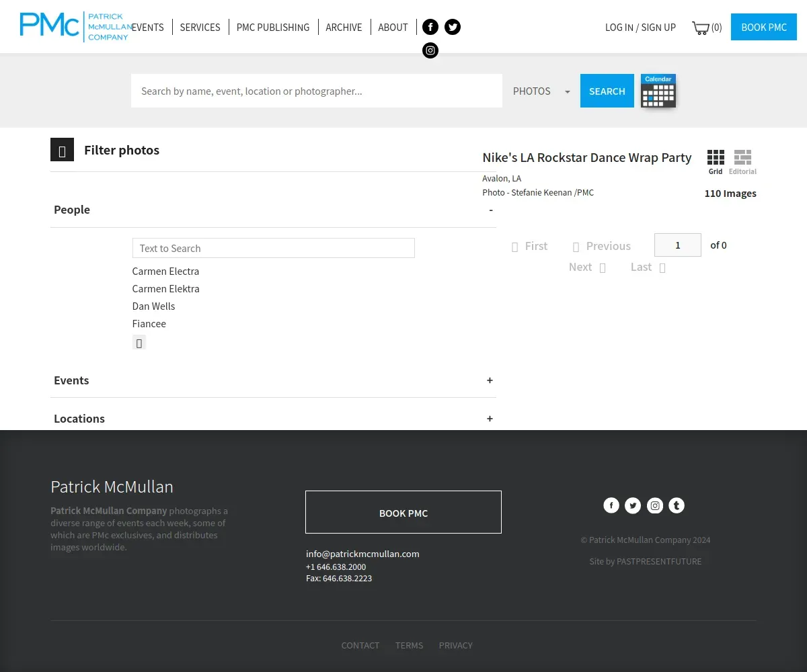Open the ABOUT menu

tap(393, 28)
